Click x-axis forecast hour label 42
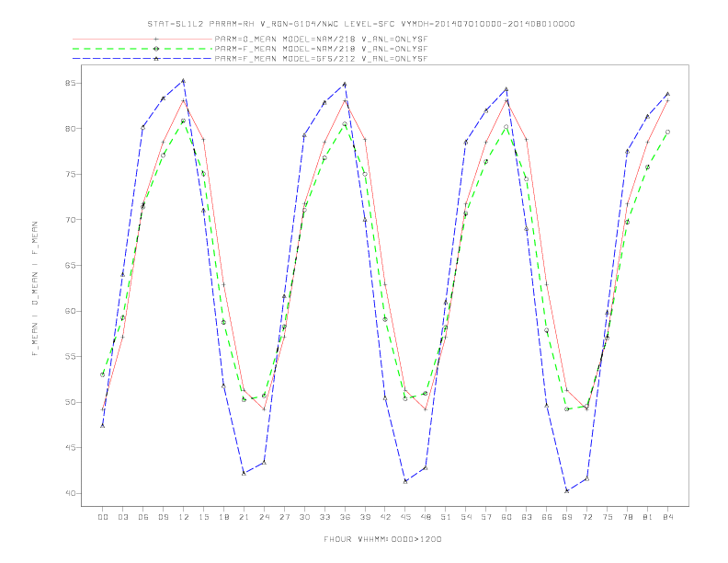The height and width of the screenshot is (563, 728). pos(385,517)
